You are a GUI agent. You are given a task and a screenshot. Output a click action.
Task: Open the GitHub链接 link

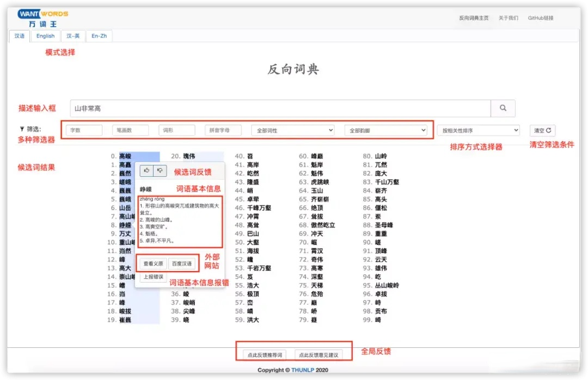[x=541, y=18]
